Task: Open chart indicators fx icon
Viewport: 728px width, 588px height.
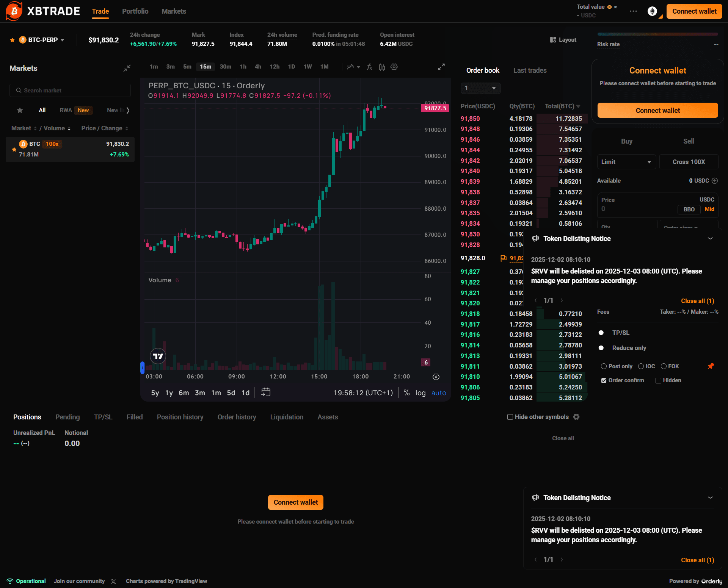Action: (369, 67)
